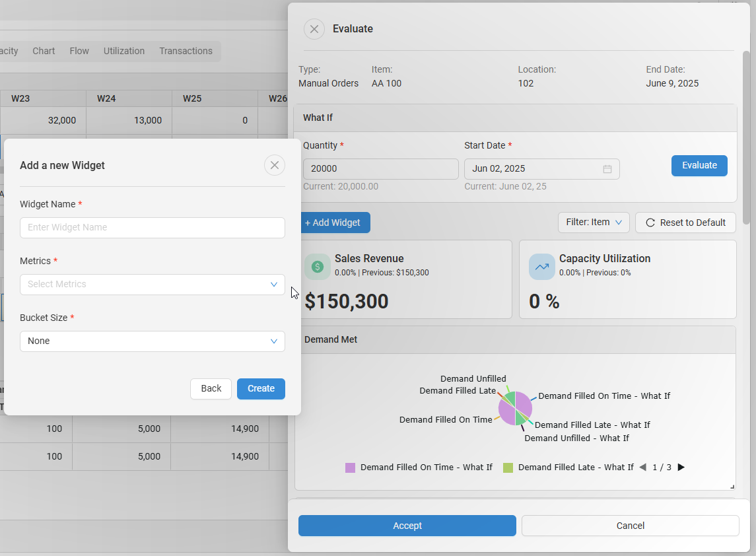Click the blue Evaluate button
This screenshot has width=756, height=556.
(699, 166)
